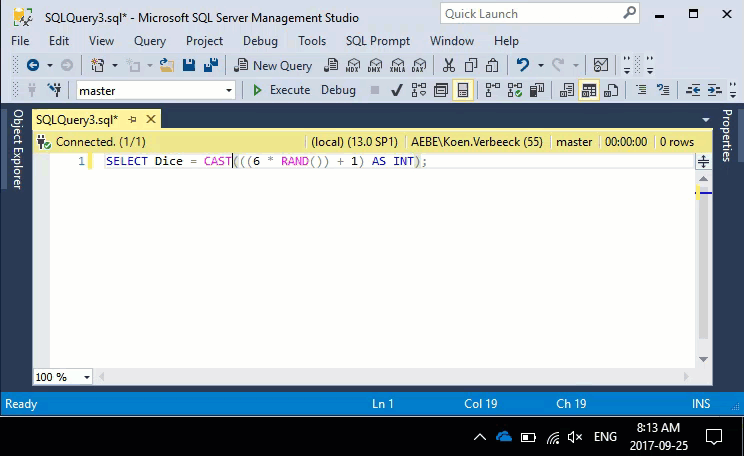Expand the Undo history dropdown arrow
The width and height of the screenshot is (744, 456).
(540, 65)
